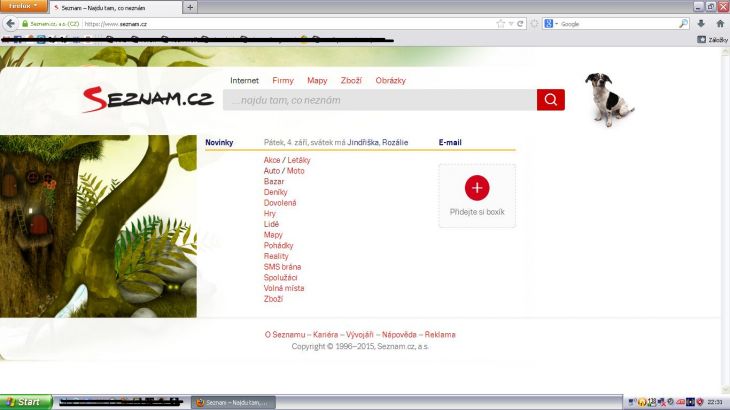Select the Internet search tab
Image resolution: width=730 pixels, height=410 pixels.
(244, 81)
